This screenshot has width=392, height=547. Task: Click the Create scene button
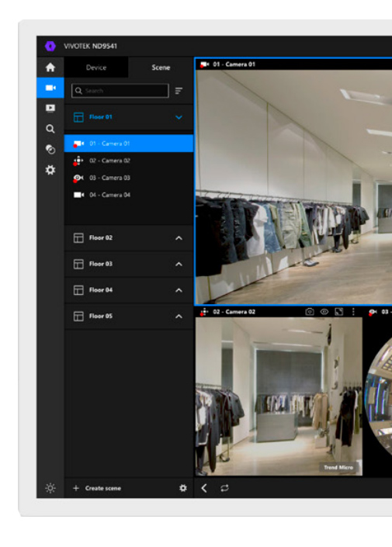coord(97,488)
